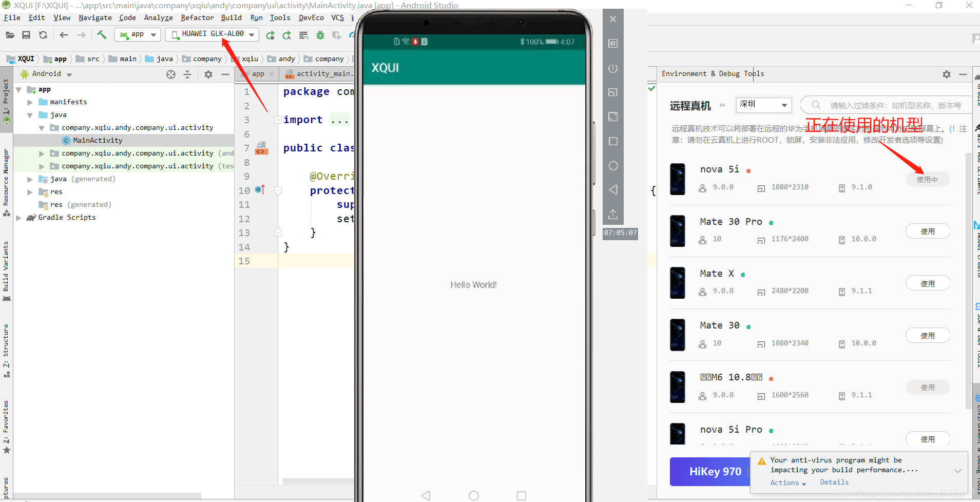Screen dimensions: 980x502
Task: Open the DevEco menu
Action: point(311,17)
